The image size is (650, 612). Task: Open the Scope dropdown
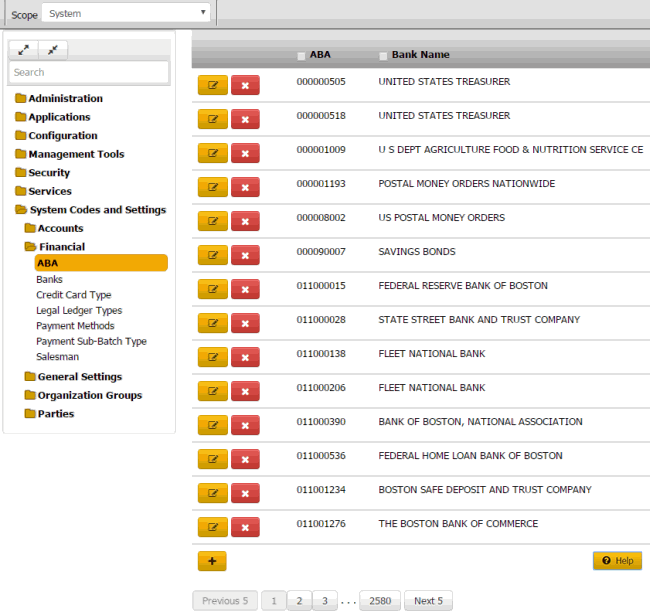[x=125, y=14]
